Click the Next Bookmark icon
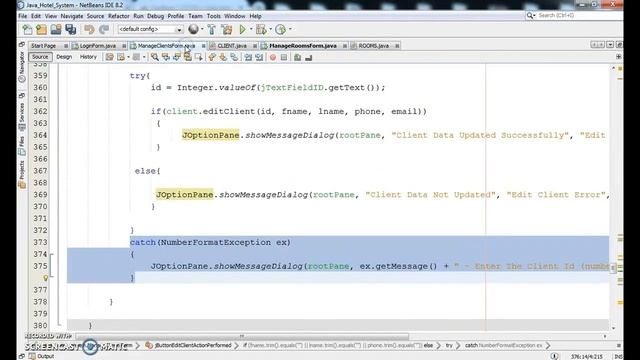The height and width of the screenshot is (360, 640). (223, 58)
